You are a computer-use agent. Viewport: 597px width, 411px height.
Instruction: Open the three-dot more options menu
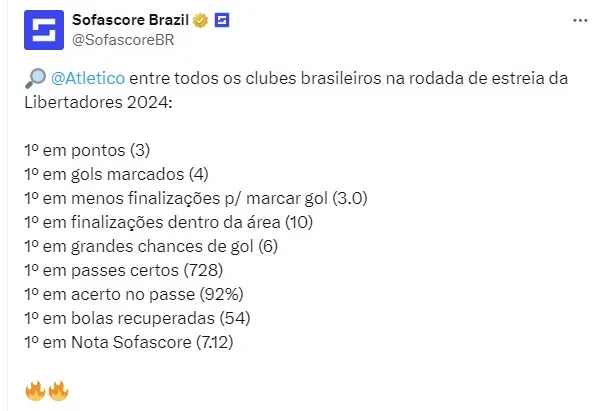pos(580,20)
